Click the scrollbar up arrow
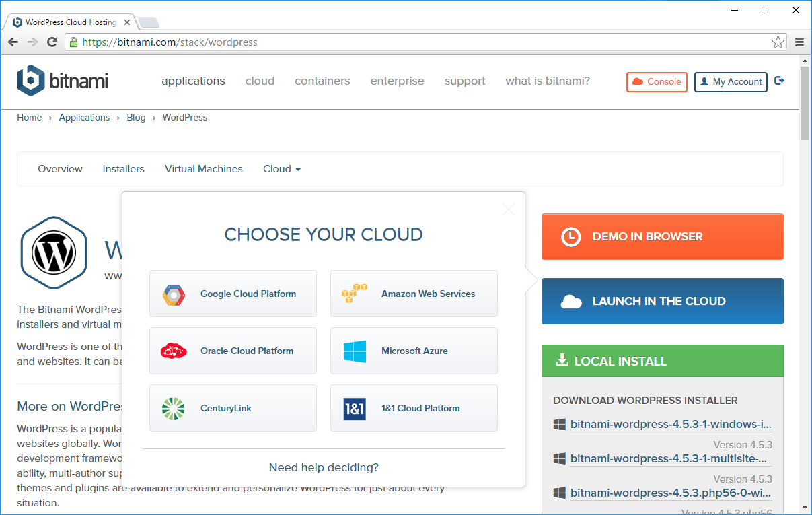812x515 pixels. 805,61
